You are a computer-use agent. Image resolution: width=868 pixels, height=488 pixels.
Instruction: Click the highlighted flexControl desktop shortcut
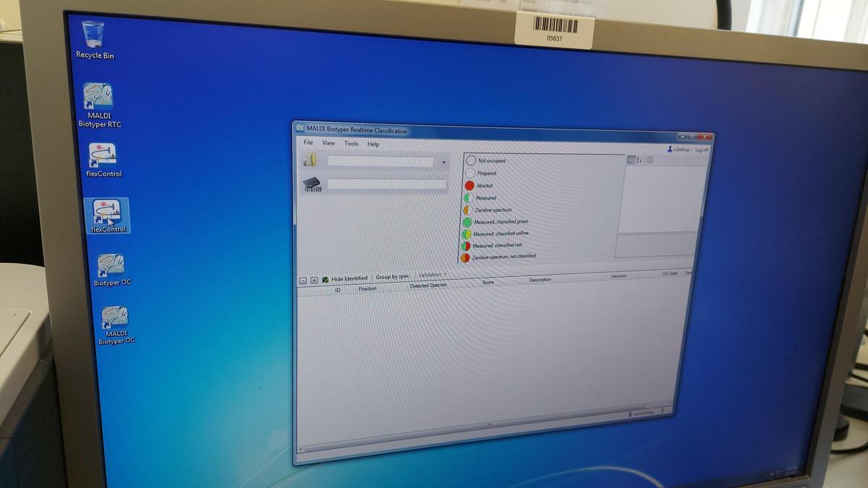click(x=107, y=215)
